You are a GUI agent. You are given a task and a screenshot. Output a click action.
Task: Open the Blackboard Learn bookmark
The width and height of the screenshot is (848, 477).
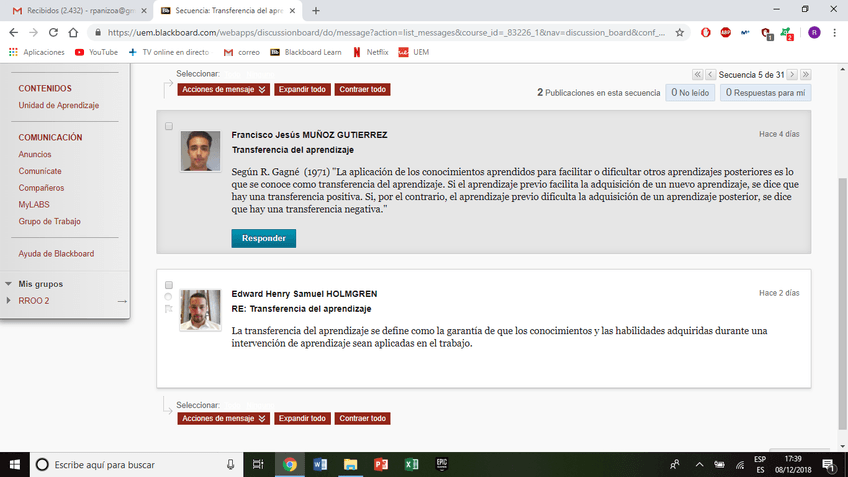tap(306, 52)
